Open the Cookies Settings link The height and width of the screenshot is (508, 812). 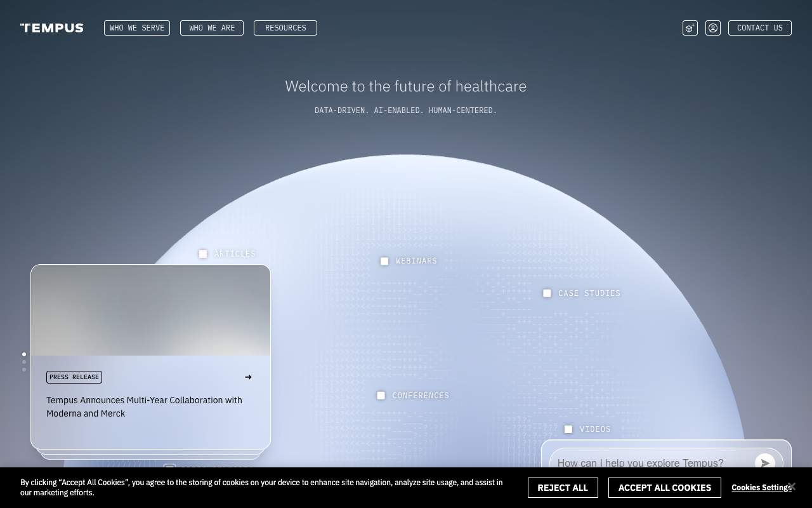[x=761, y=488]
